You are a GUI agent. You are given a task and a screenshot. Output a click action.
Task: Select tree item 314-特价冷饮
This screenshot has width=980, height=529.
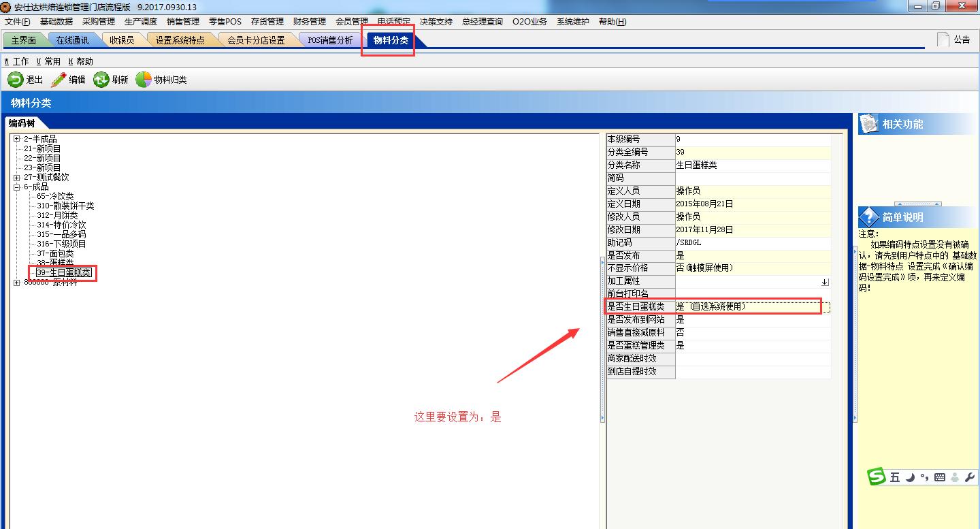tap(61, 225)
